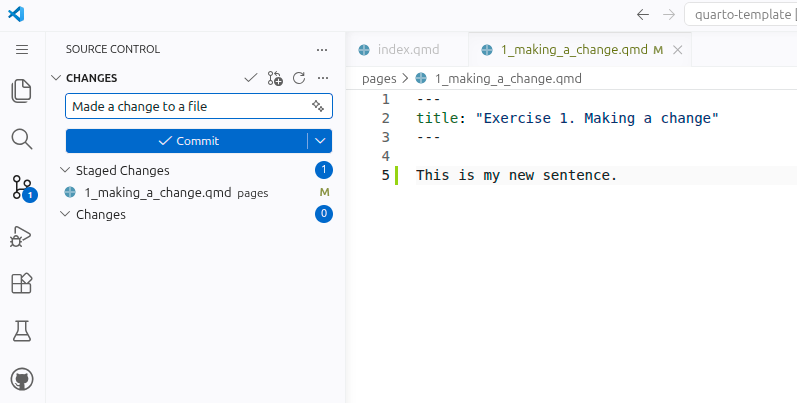Viewport: 797px width, 403px height.
Task: Click line number 5 in the gutter
Action: (386, 175)
